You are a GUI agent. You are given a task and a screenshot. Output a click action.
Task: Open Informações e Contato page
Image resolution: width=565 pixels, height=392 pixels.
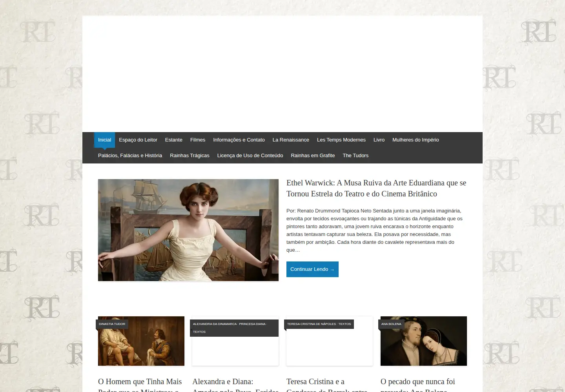239,140
